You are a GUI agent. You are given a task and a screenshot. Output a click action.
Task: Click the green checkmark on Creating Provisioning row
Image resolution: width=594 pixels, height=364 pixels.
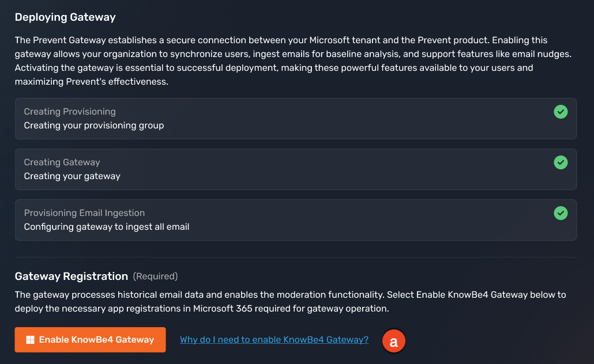tap(561, 112)
